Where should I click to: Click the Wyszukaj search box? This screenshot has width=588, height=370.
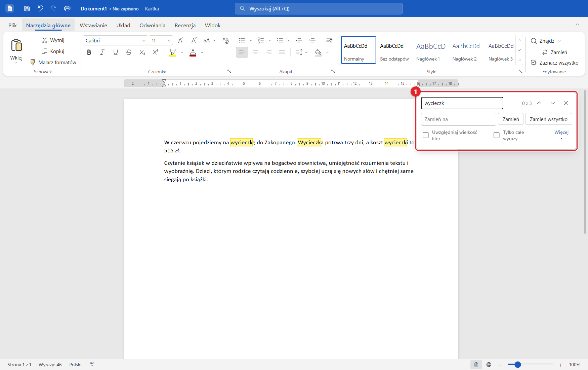point(319,8)
